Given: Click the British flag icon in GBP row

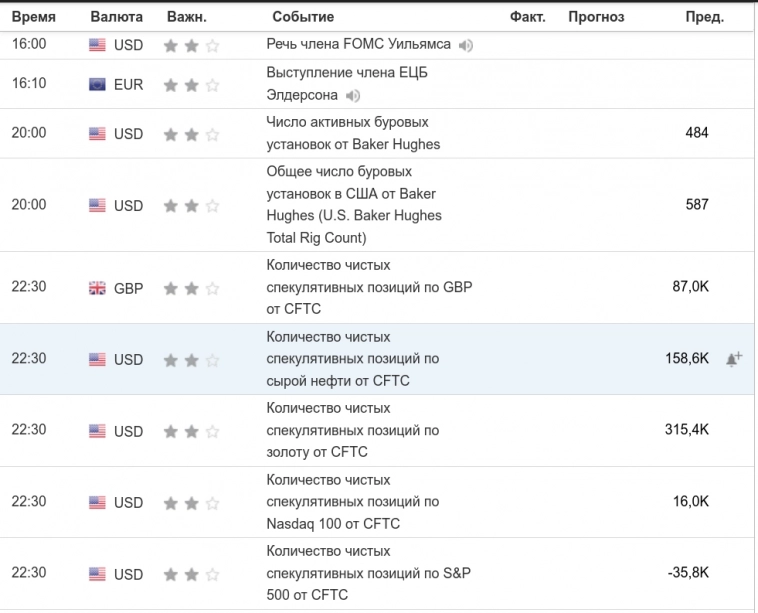Looking at the screenshot, I should click(97, 288).
